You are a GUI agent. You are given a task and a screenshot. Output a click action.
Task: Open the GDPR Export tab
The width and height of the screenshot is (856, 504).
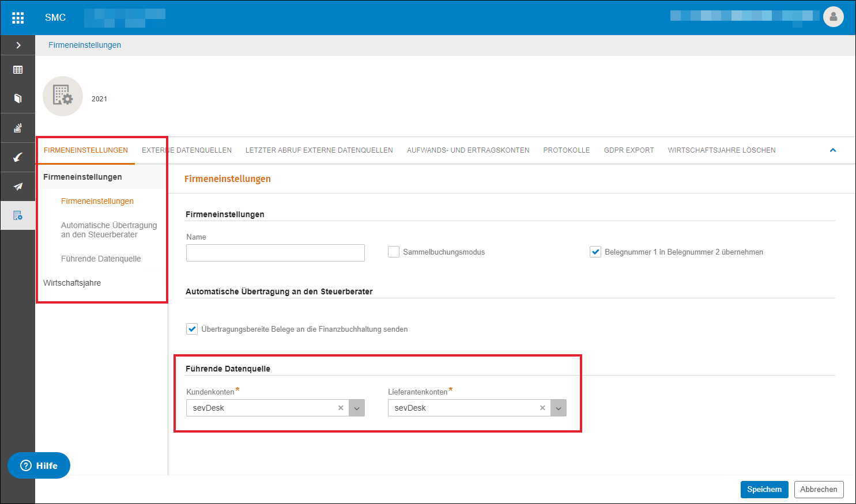(x=629, y=150)
